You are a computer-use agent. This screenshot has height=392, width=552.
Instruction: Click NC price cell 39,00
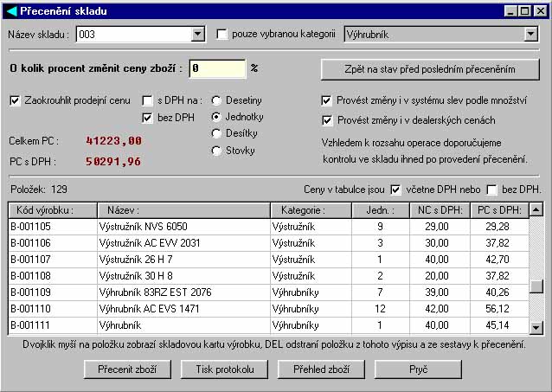440,292
